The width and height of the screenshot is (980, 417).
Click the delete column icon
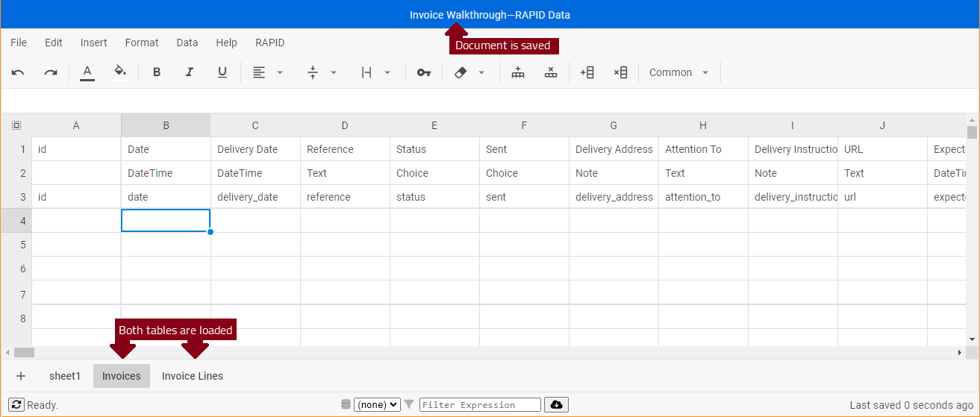coord(620,72)
